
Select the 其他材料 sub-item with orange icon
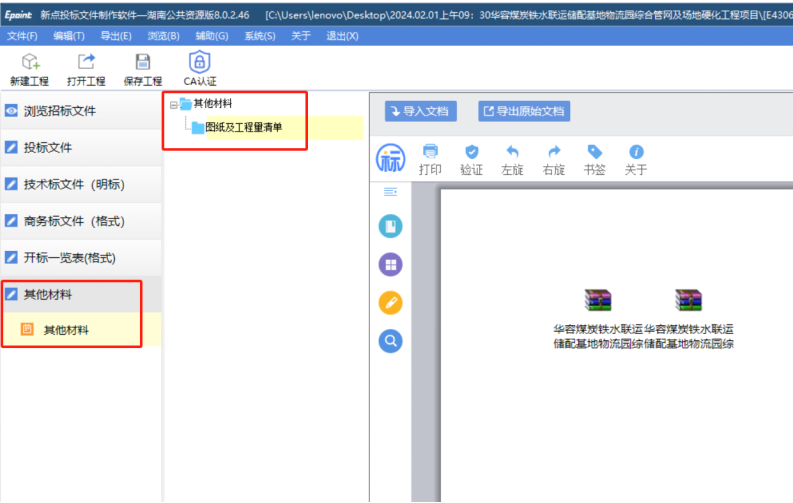pyautogui.click(x=81, y=330)
